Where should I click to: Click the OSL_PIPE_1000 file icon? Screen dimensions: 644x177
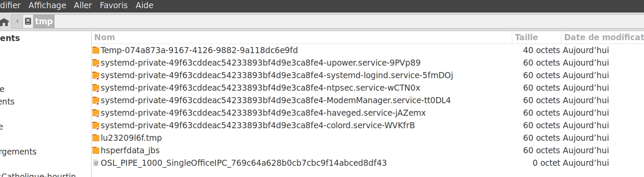pos(96,163)
